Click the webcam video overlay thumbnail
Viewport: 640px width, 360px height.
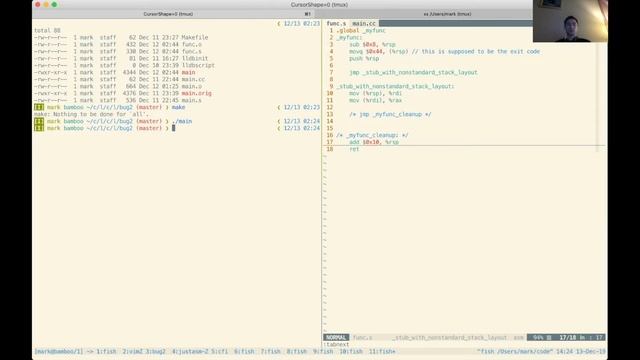(570, 21)
